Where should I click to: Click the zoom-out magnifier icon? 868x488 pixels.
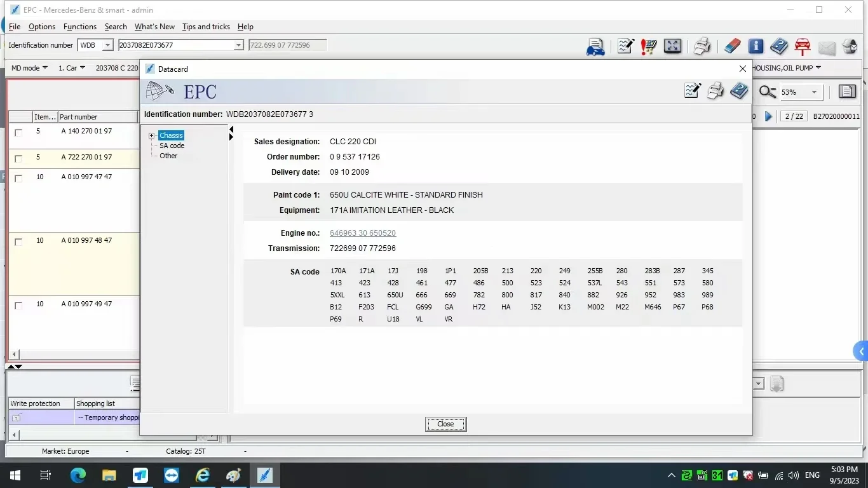pos(768,92)
